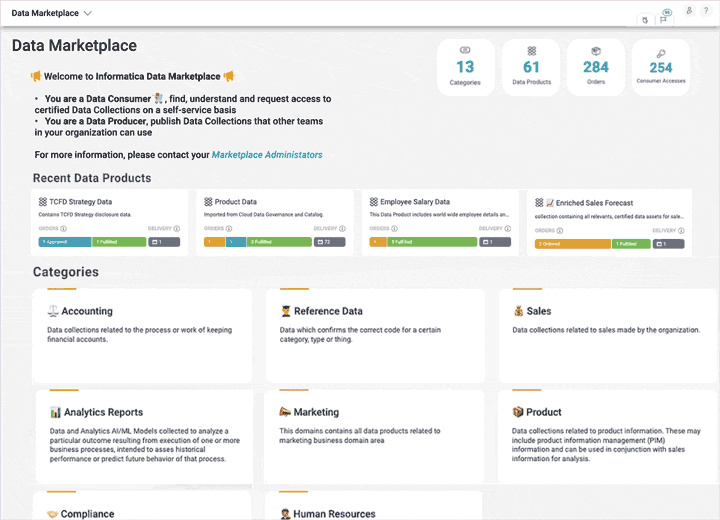Open the user profile icon
Viewport: 720px width, 520px height.
[x=689, y=10]
